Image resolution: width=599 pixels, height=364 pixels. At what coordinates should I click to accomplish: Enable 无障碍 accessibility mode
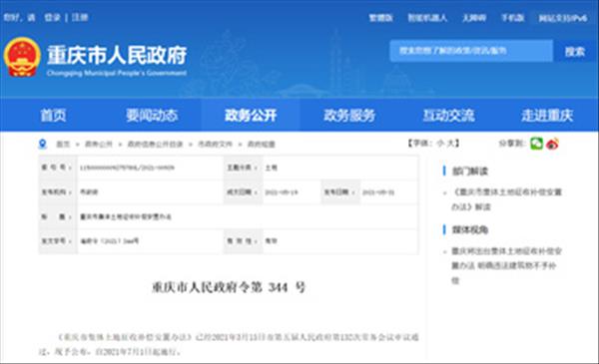click(x=474, y=18)
